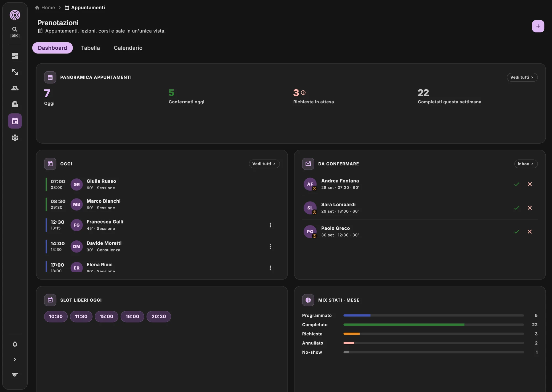Screen dimensions: 552x392
Task: Reject Andrea Fontana's request with X
Action: pyautogui.click(x=530, y=184)
